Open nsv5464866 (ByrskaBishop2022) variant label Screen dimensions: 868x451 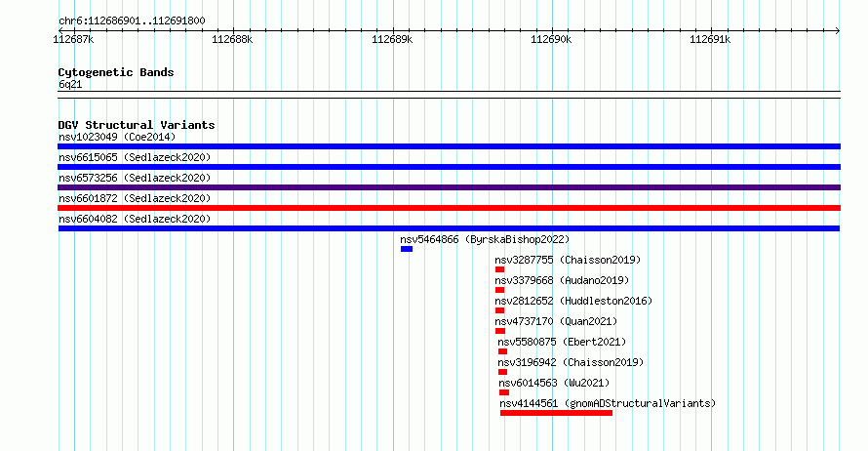point(485,239)
